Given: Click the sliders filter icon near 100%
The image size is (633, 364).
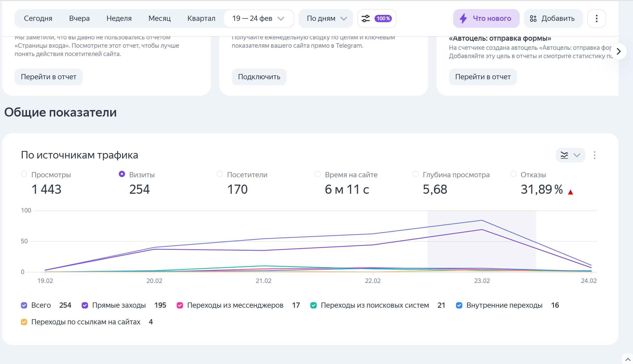Looking at the screenshot, I should 366,19.
